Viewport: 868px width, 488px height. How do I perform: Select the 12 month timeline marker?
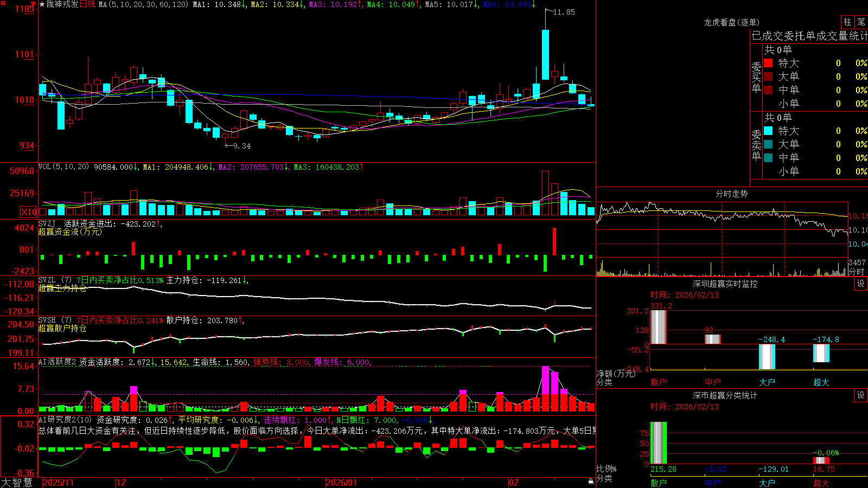click(122, 483)
